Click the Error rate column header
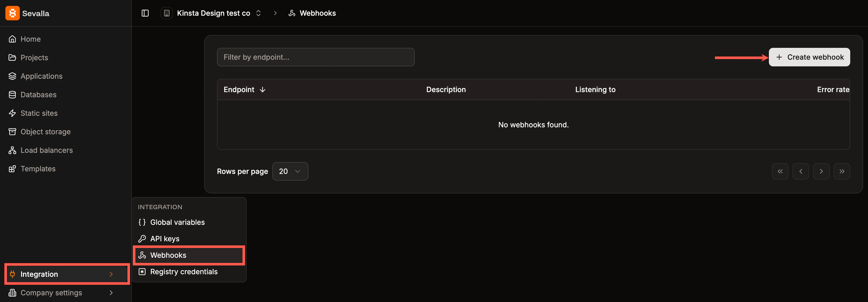 pos(833,90)
